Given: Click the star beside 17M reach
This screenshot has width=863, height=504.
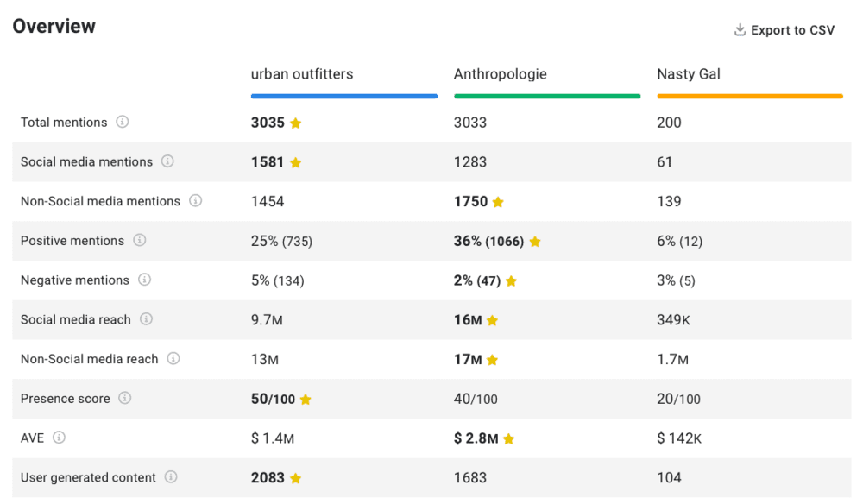Looking at the screenshot, I should pos(493,360).
